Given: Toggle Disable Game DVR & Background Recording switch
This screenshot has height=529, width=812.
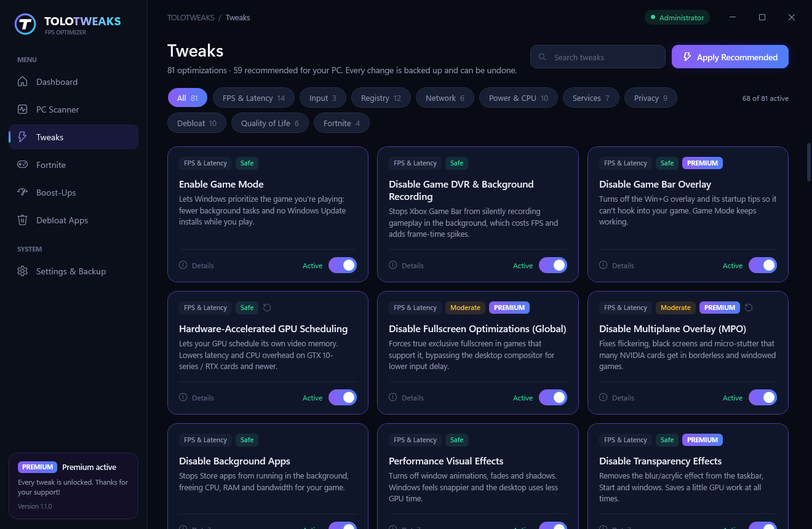Looking at the screenshot, I should 553,265.
